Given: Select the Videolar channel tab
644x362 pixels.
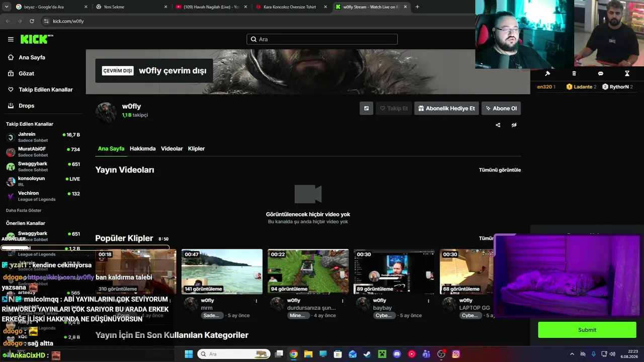Looking at the screenshot, I should click(x=172, y=149).
